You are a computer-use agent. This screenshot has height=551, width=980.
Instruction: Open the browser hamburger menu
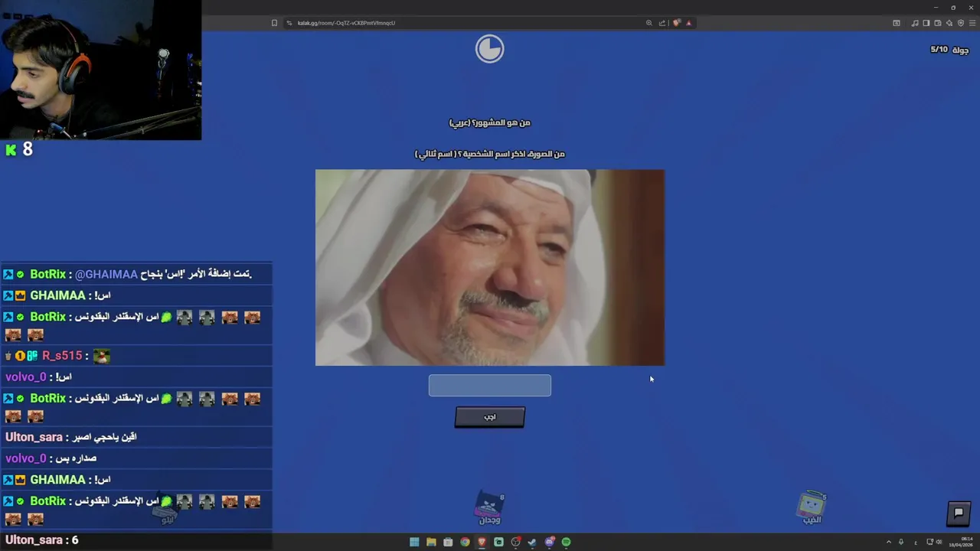click(972, 23)
